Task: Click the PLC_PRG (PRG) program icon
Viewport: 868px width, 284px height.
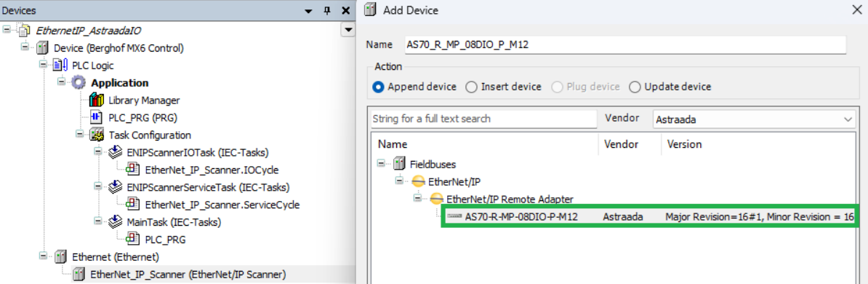Action: click(x=97, y=117)
